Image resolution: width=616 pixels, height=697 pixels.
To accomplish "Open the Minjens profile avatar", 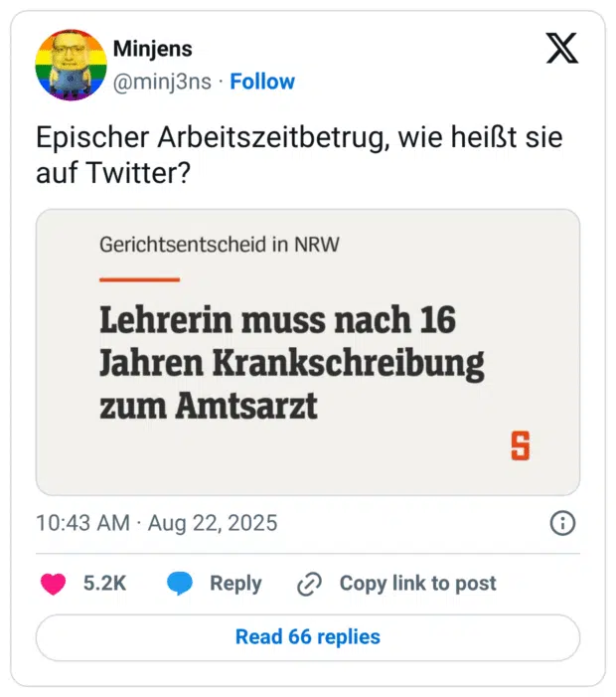I will coord(71,65).
